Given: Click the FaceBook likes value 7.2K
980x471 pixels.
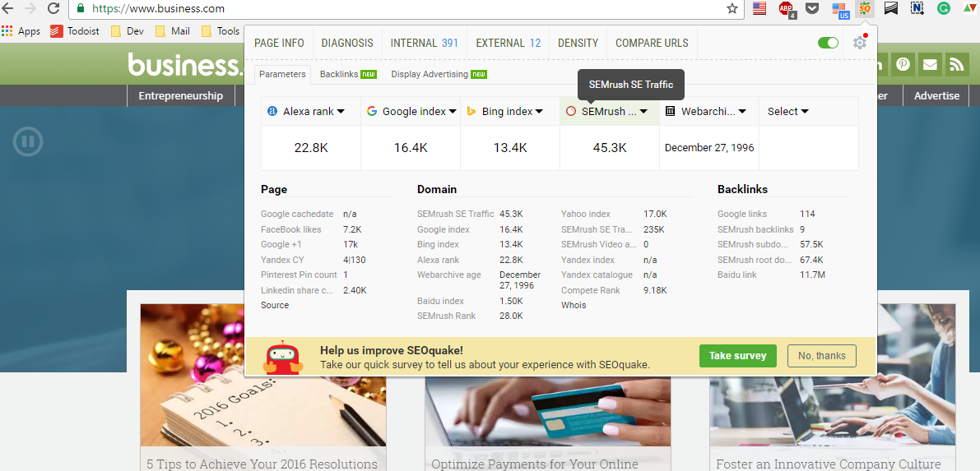Looking at the screenshot, I should [352, 229].
